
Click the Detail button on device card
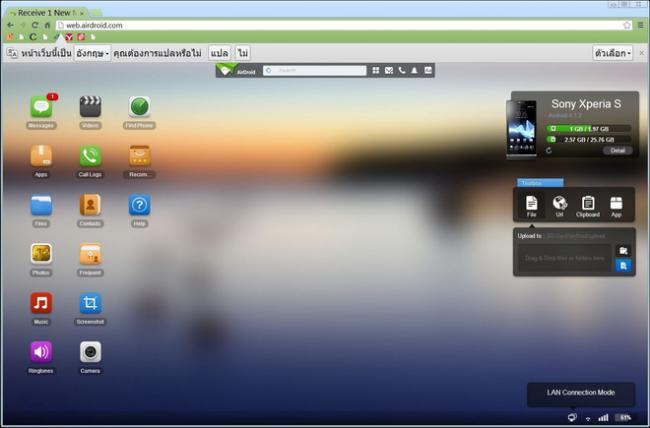[618, 151]
